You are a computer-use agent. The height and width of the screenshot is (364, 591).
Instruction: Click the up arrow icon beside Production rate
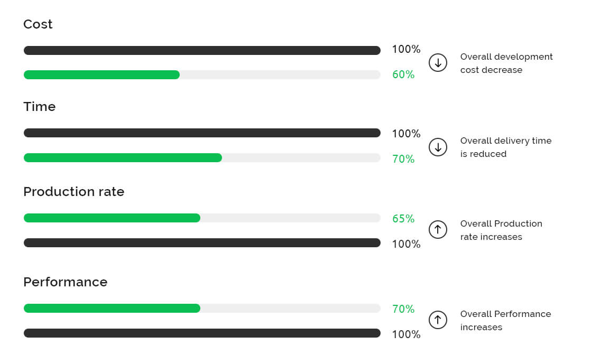click(438, 229)
